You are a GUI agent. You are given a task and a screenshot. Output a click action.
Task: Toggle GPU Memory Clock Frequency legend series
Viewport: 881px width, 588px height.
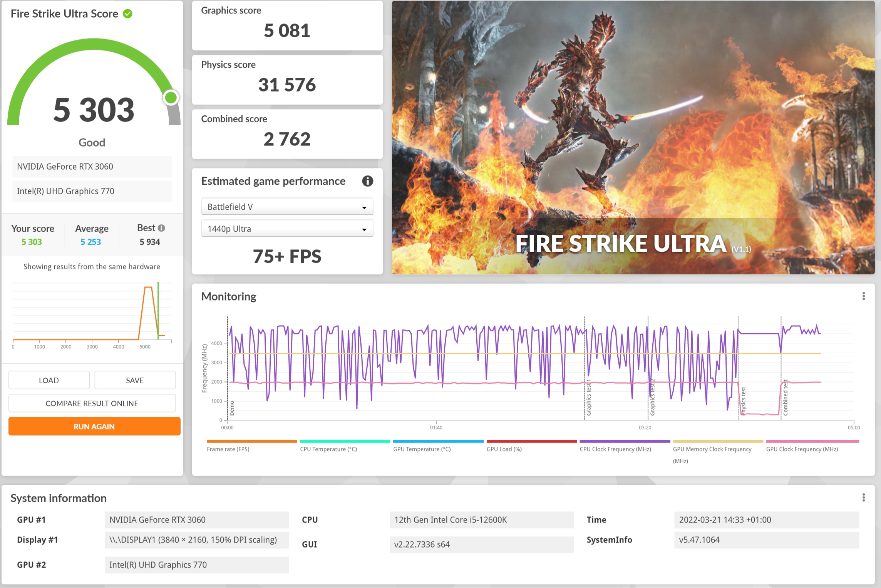pyautogui.click(x=712, y=455)
